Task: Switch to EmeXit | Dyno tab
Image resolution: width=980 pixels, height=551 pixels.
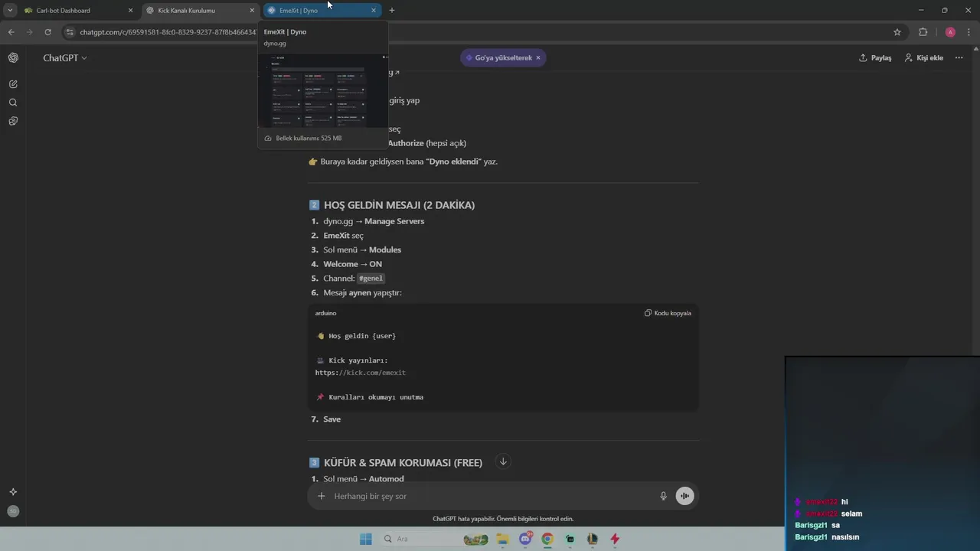Action: click(x=322, y=10)
